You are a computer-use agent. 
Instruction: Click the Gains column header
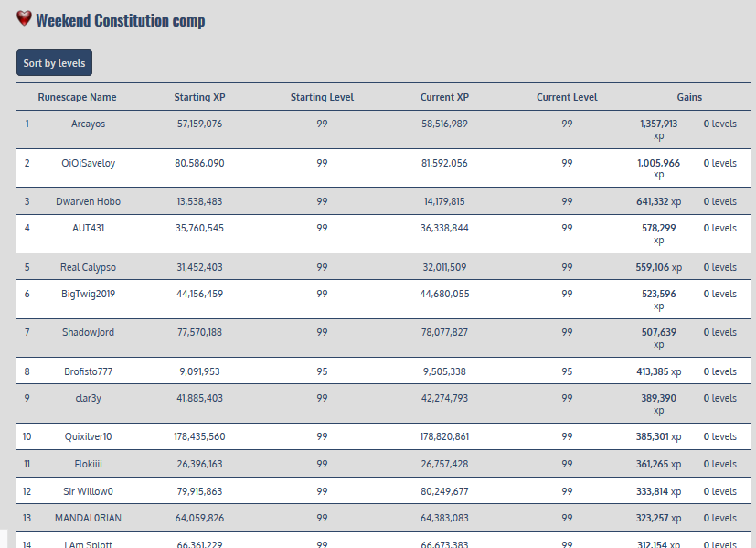[689, 97]
